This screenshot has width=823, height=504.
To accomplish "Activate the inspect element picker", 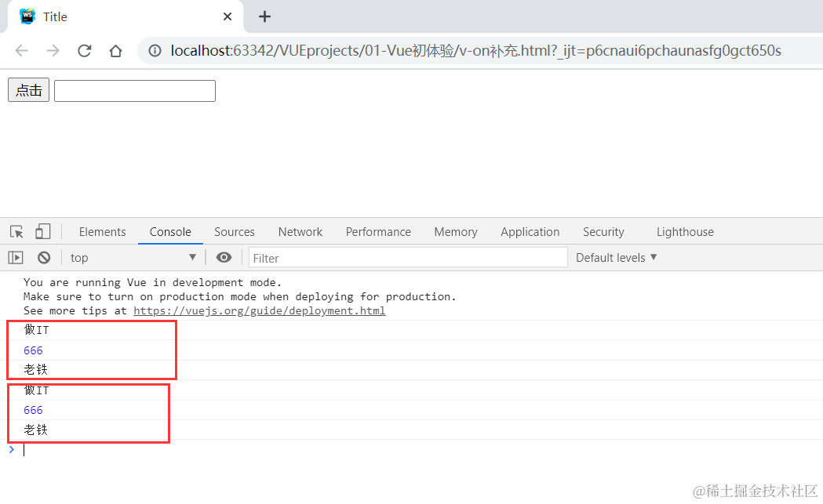I will pos(16,232).
